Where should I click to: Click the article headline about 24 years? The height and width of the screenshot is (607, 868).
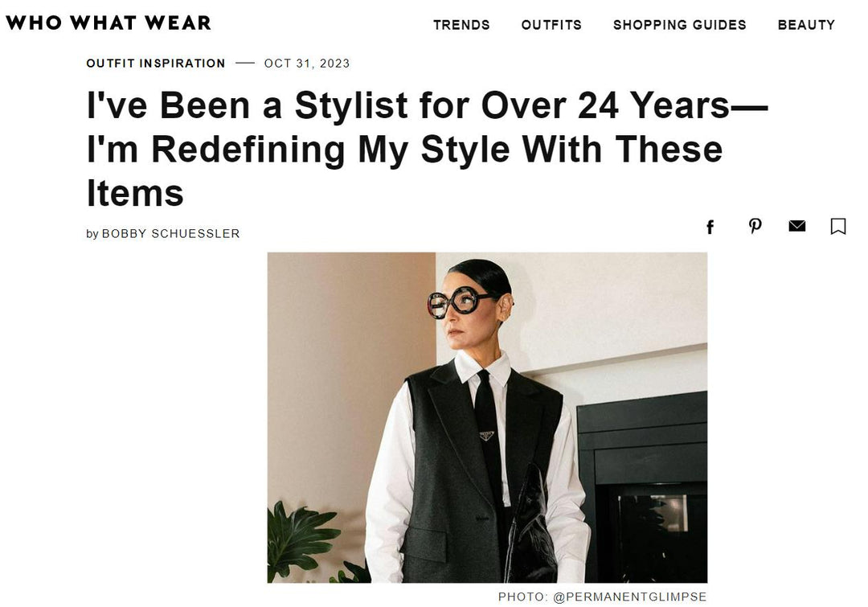(x=428, y=149)
